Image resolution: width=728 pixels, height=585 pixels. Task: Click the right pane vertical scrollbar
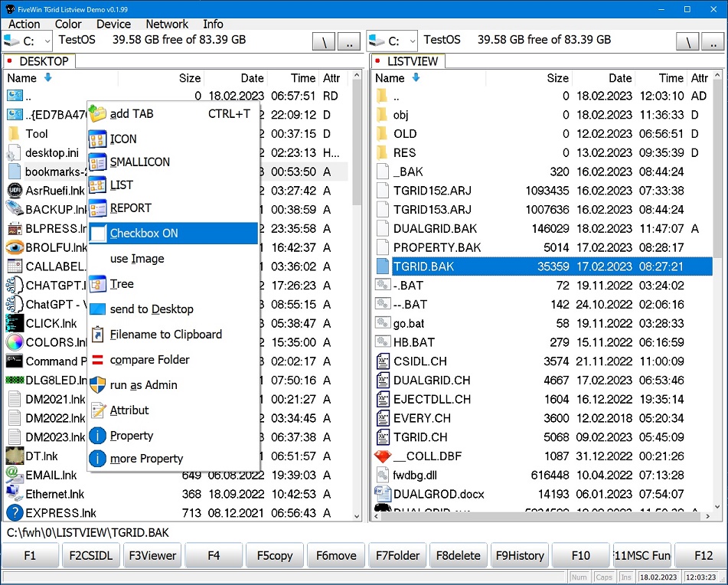pos(717,230)
